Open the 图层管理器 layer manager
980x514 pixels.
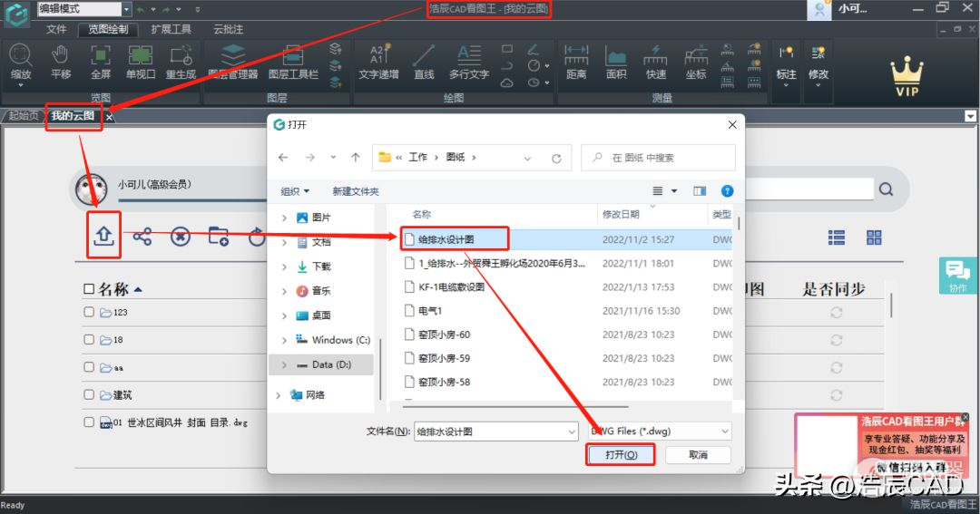[x=233, y=60]
